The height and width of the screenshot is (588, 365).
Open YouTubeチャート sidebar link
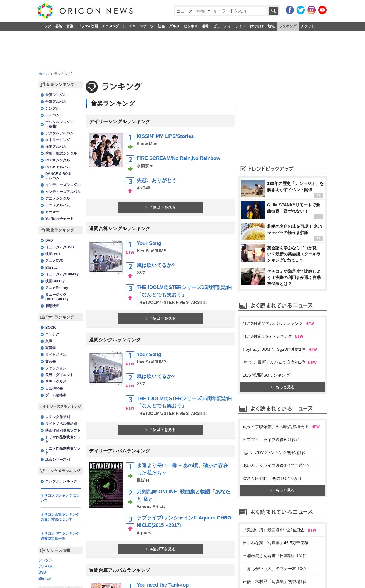(59, 219)
